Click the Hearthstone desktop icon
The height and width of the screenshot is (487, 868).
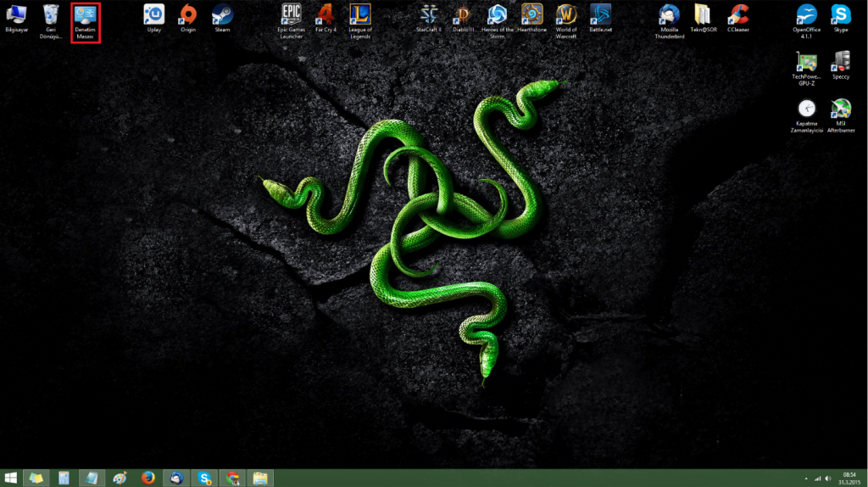pos(531,15)
